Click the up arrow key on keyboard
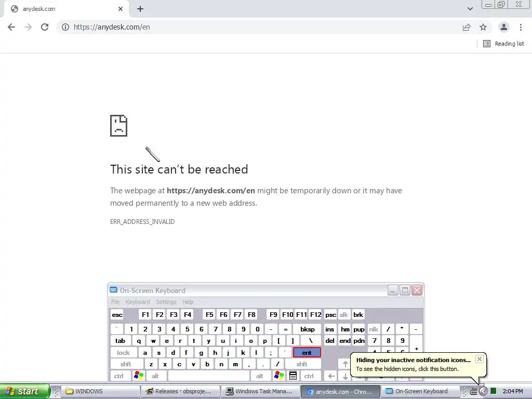This screenshot has width=532, height=399. pos(345,364)
